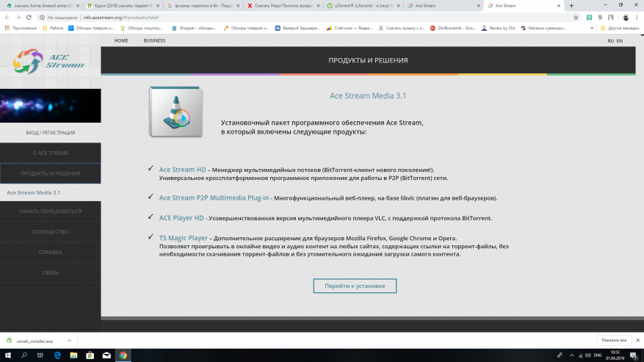Open the TS Magic Player link
The height and width of the screenshot is (362, 644).
coord(183,238)
